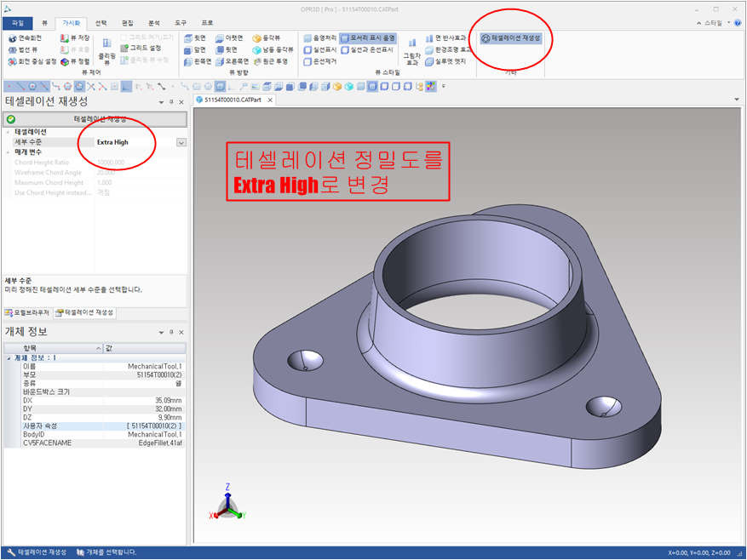This screenshot has width=747, height=560.
Task: Open the 세부 수준 Extra High dropdown
Action: coord(181,142)
